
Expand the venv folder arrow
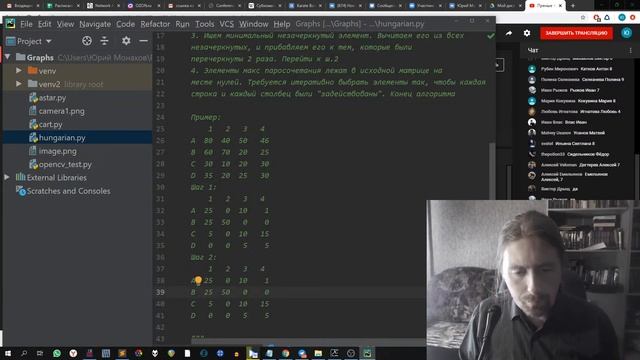19,71
